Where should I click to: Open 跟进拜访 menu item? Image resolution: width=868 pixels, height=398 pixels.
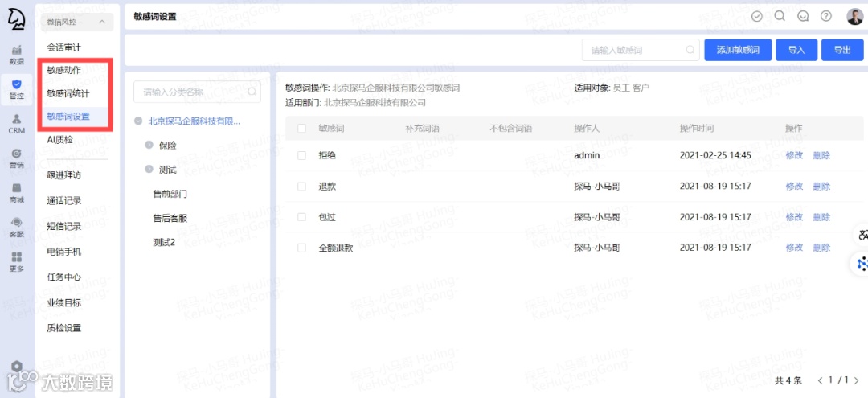click(x=64, y=175)
